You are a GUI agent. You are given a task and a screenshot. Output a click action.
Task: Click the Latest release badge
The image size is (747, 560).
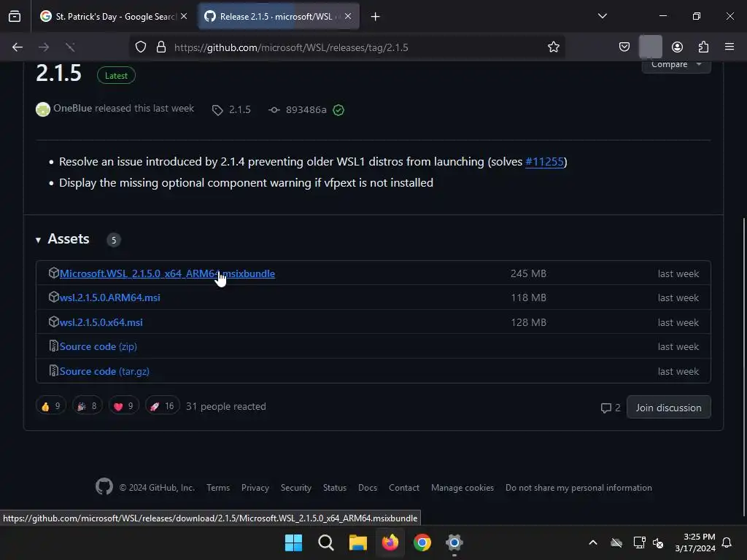coord(116,76)
